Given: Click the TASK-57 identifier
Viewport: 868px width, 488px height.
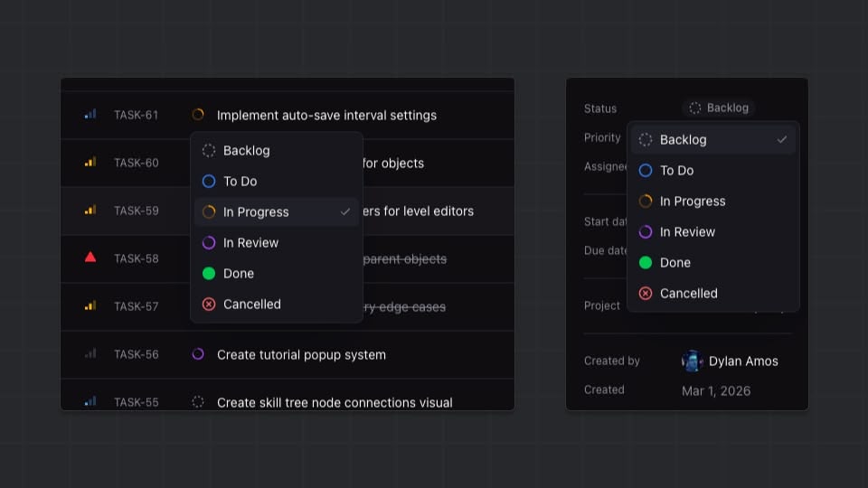Looking at the screenshot, I should [x=137, y=306].
